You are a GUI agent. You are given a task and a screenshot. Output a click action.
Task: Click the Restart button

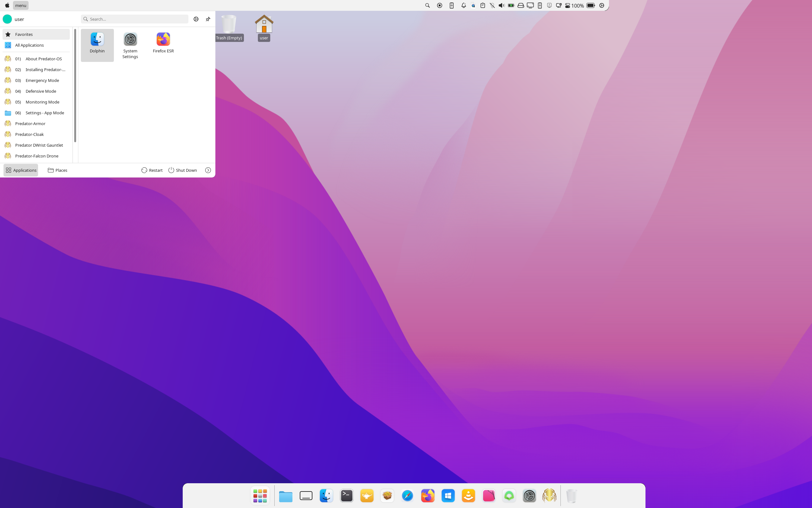point(152,170)
